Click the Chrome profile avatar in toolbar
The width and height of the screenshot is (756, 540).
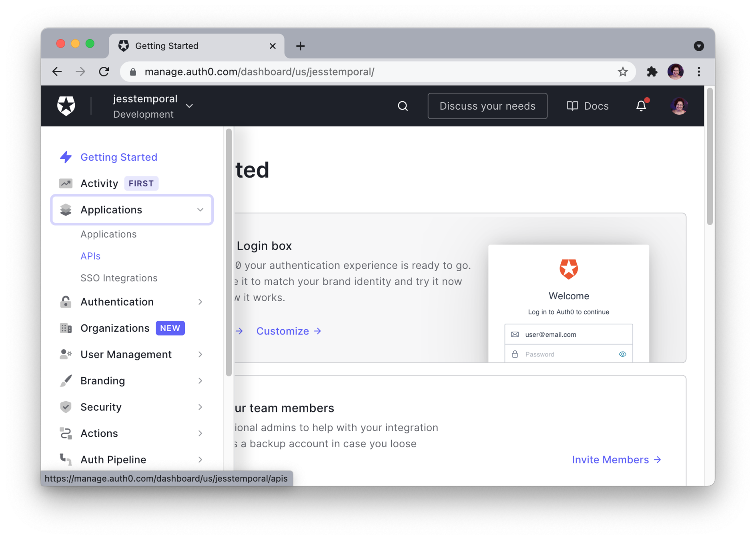[x=675, y=72]
